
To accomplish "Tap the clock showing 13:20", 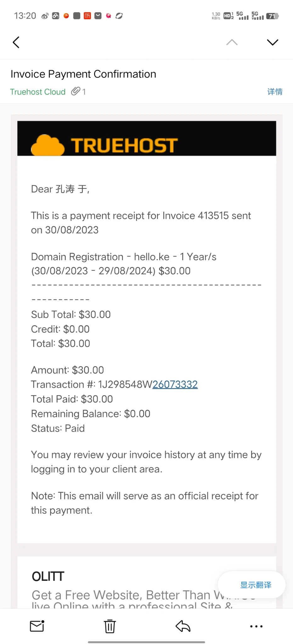I will (x=25, y=16).
